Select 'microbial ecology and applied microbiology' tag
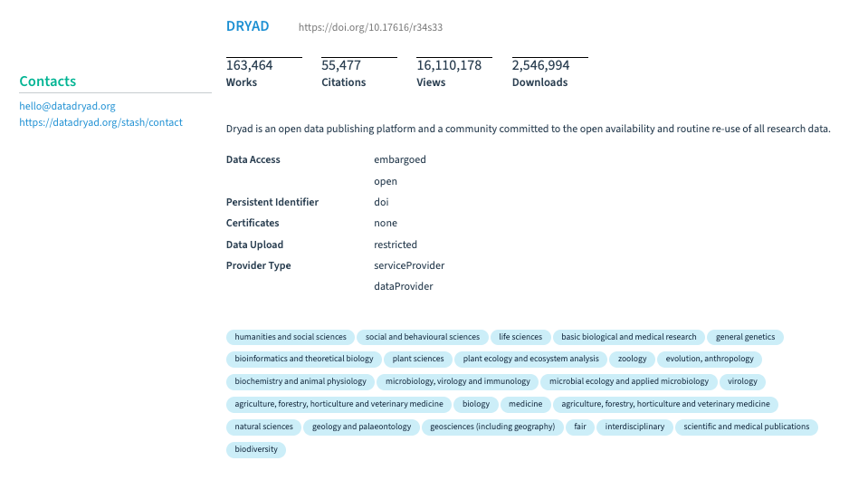868x480 pixels. [629, 381]
